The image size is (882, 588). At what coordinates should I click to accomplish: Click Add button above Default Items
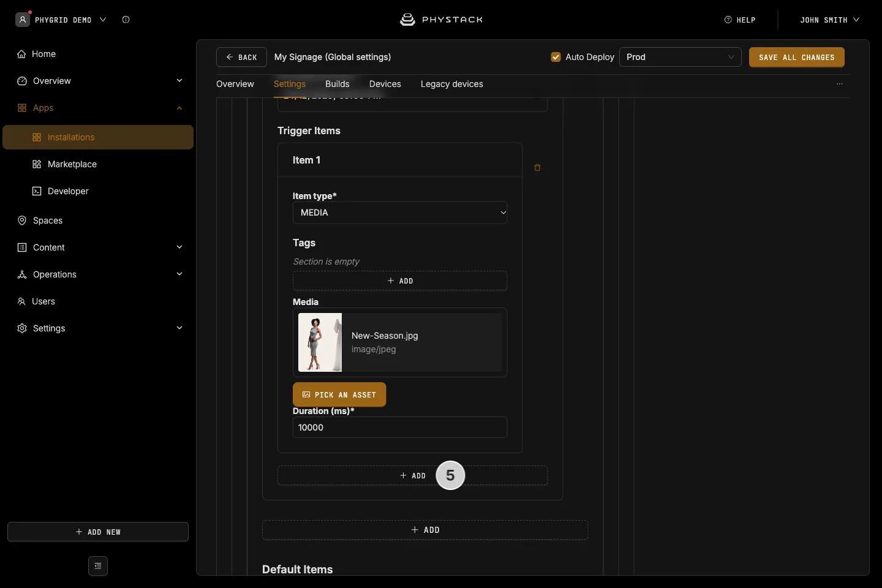pyautogui.click(x=425, y=530)
